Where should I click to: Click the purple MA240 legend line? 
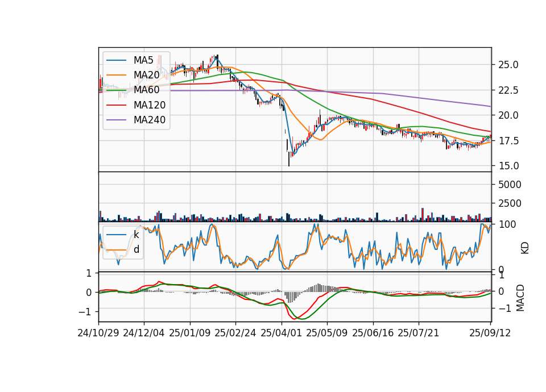(116, 120)
